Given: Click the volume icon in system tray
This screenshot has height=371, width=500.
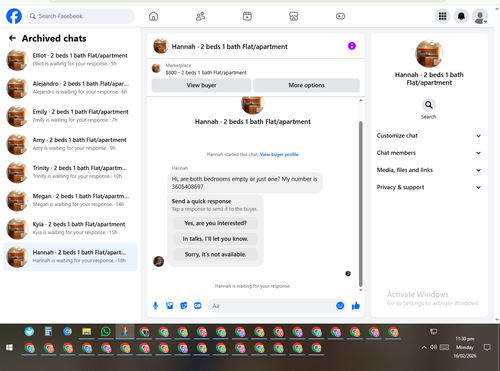Looking at the screenshot, I should tap(433, 347).
